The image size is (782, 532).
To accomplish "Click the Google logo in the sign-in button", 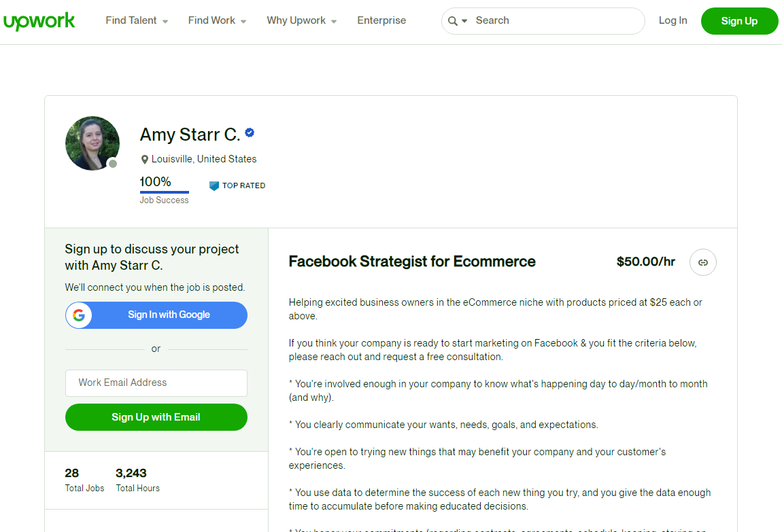I will (x=79, y=315).
